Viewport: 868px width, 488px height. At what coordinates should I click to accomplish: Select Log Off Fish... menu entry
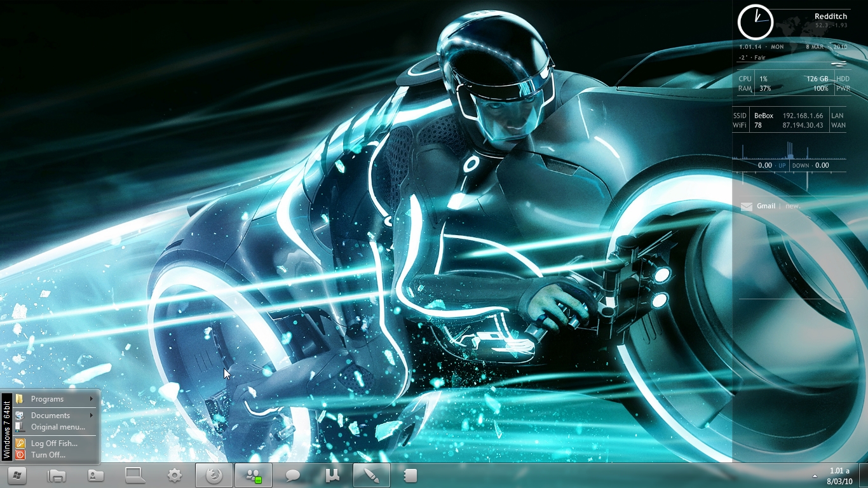pos(56,444)
